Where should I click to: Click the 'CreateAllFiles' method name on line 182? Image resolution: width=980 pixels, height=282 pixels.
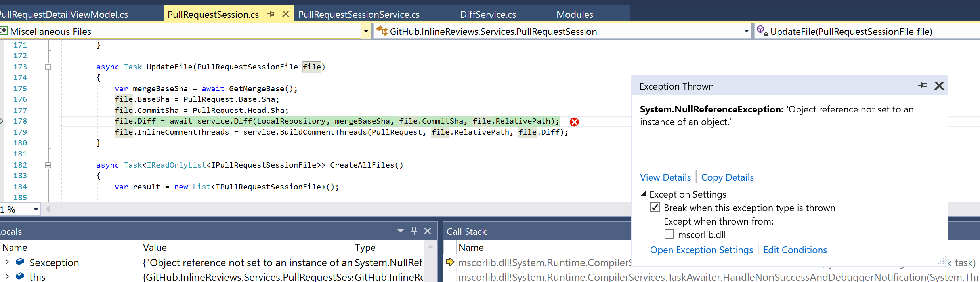click(362, 165)
